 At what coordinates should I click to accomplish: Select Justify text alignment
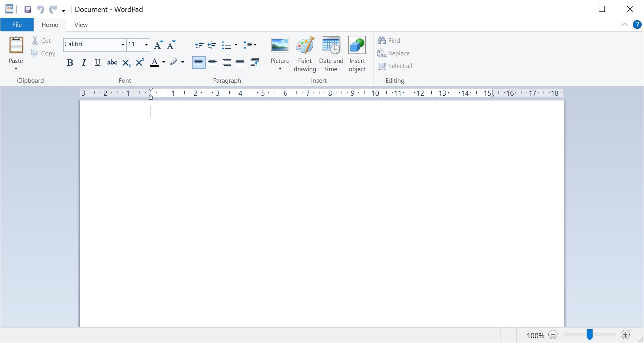point(240,63)
